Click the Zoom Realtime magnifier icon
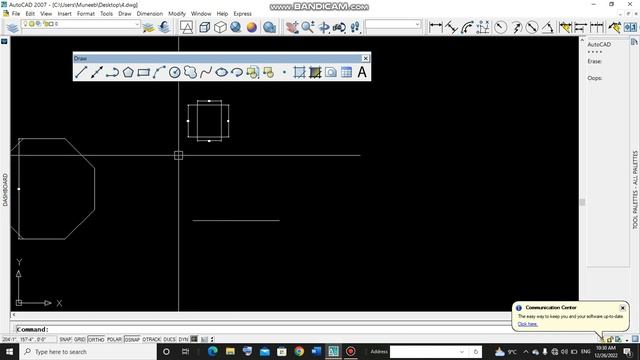640x360 pixels. point(308,27)
